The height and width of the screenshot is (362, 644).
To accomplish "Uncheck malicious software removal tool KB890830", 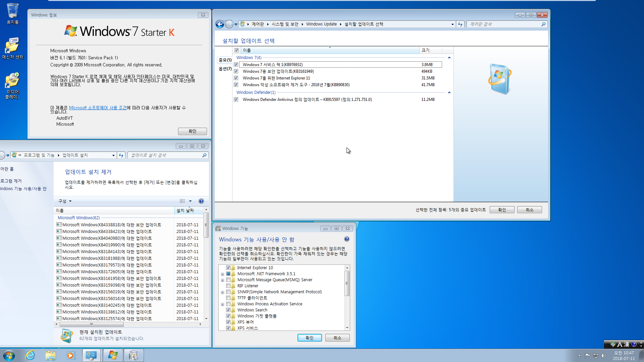I will coord(236,85).
